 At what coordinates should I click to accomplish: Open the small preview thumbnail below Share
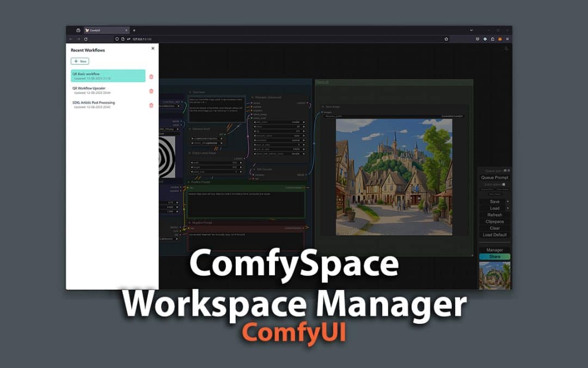[494, 276]
